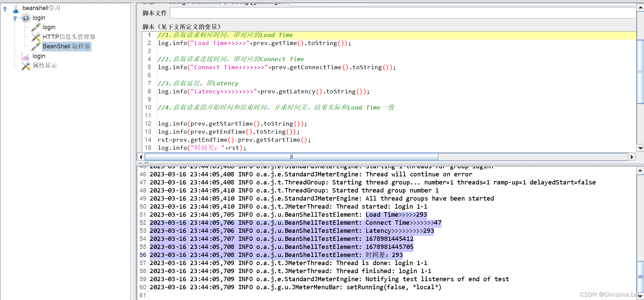Click log line 59 Notifying test listeners
This screenshot has height=300, width=644.
(x=329, y=279)
